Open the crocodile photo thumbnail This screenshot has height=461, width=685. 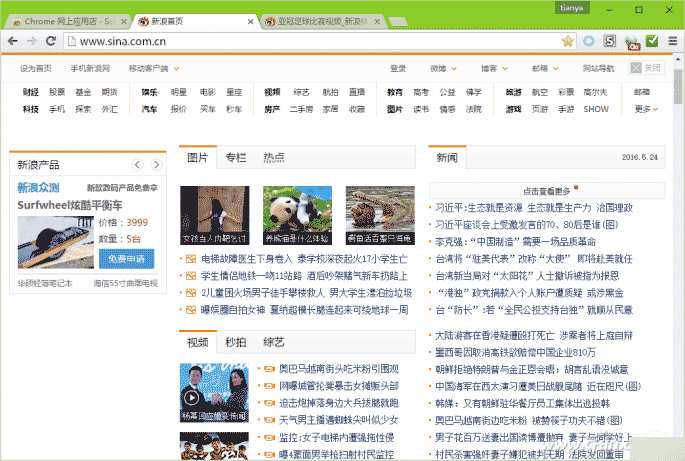[x=380, y=215]
